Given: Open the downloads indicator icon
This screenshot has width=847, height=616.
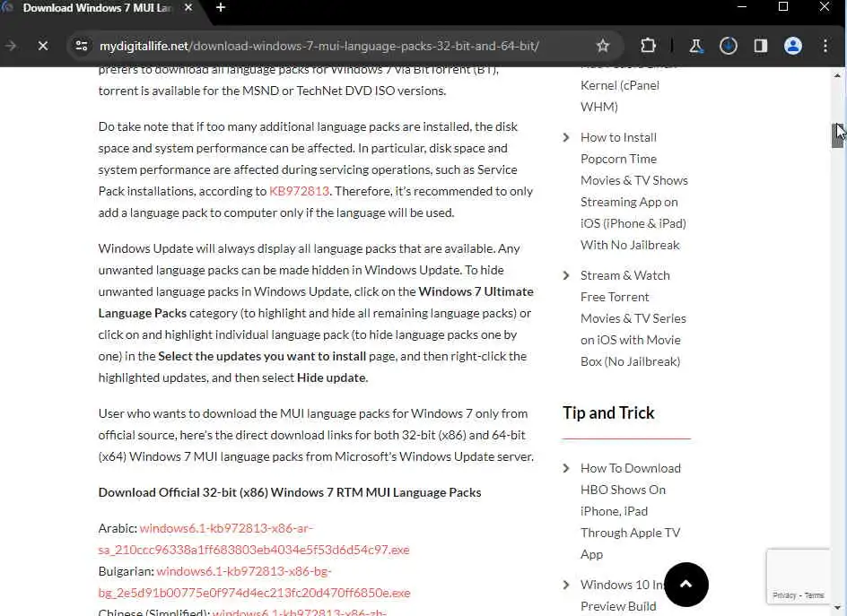Looking at the screenshot, I should 729,46.
